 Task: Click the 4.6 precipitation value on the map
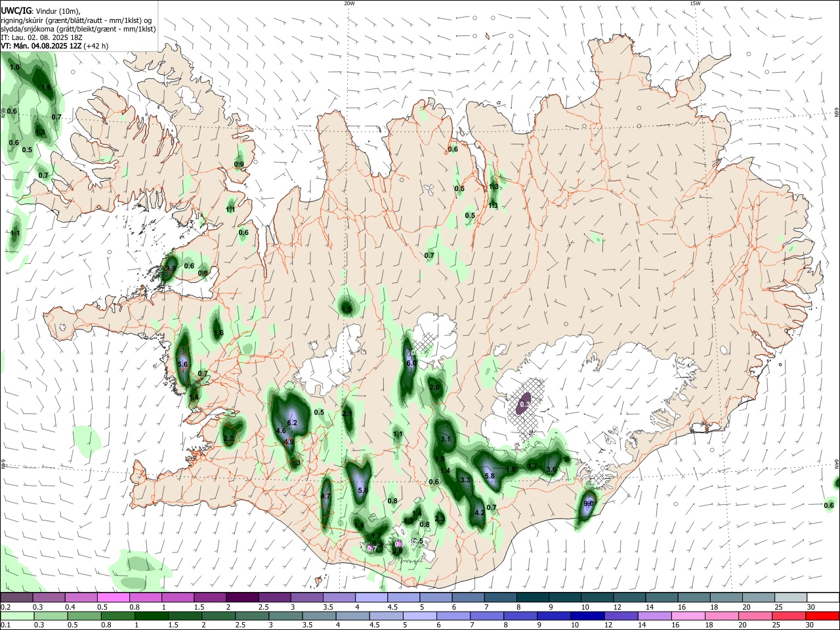281,430
